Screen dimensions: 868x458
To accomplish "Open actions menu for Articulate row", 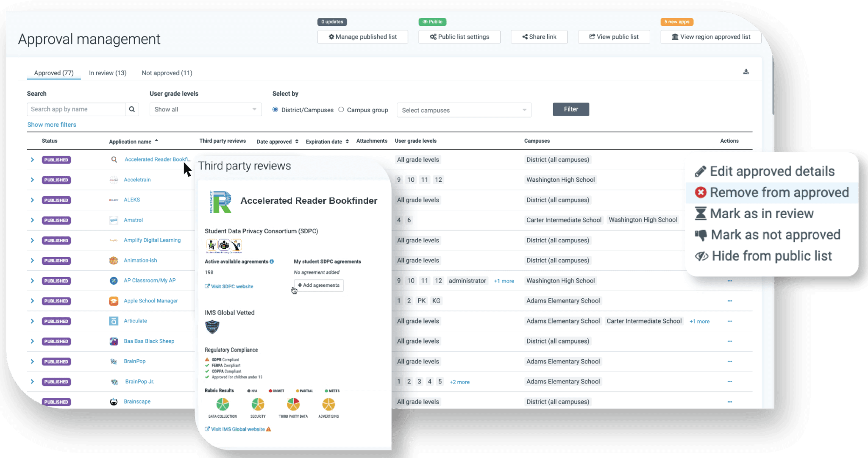I will pos(729,321).
